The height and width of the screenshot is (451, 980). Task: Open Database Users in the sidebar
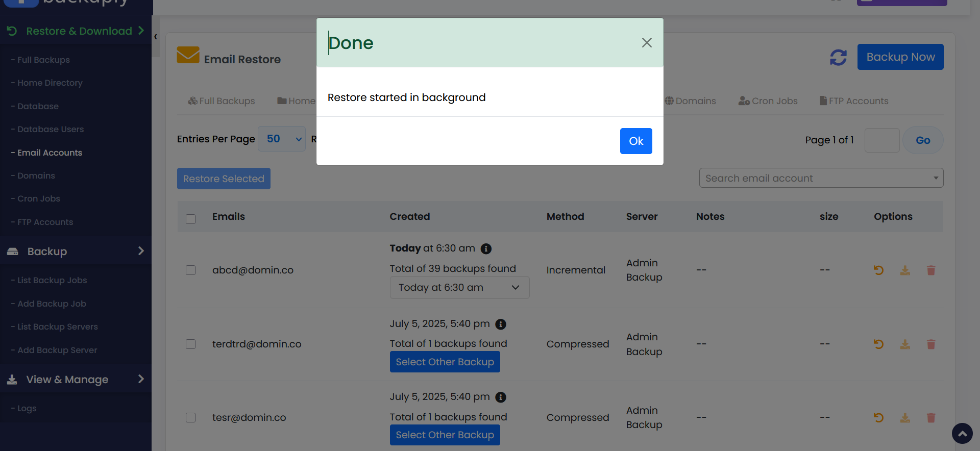click(51, 129)
